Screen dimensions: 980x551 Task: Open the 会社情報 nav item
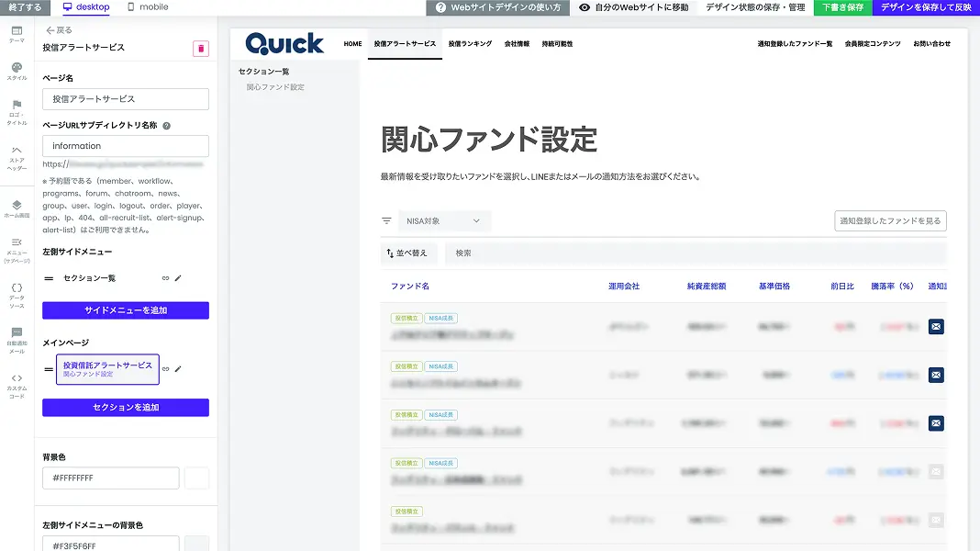(517, 44)
